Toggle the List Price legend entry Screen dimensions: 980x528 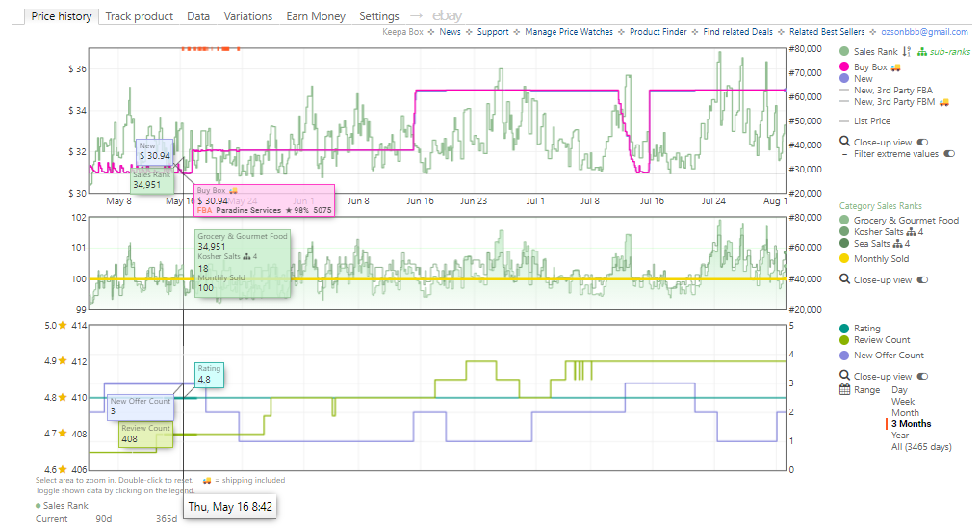click(872, 121)
